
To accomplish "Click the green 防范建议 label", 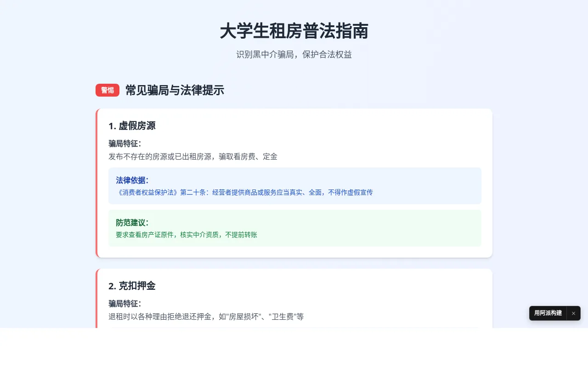I will coord(132,223).
